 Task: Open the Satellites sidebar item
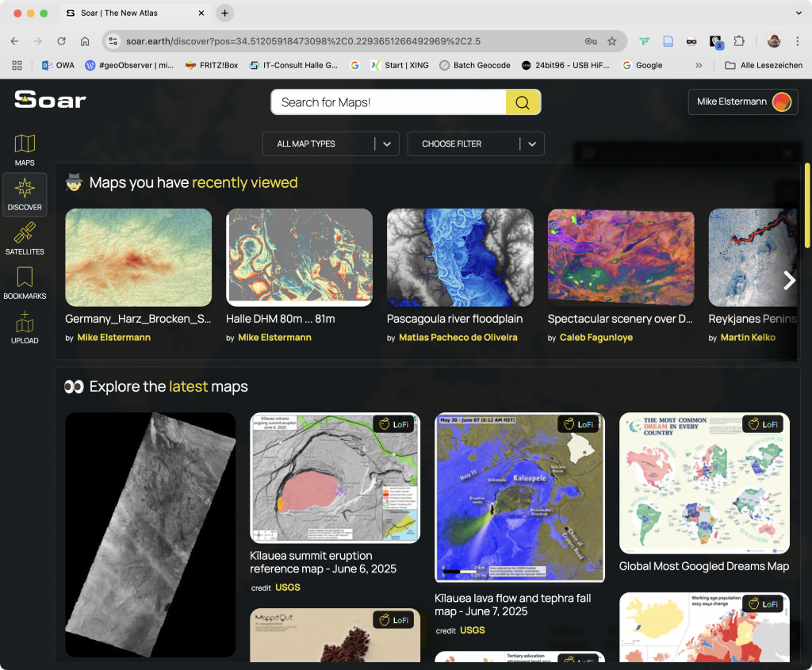(x=25, y=239)
